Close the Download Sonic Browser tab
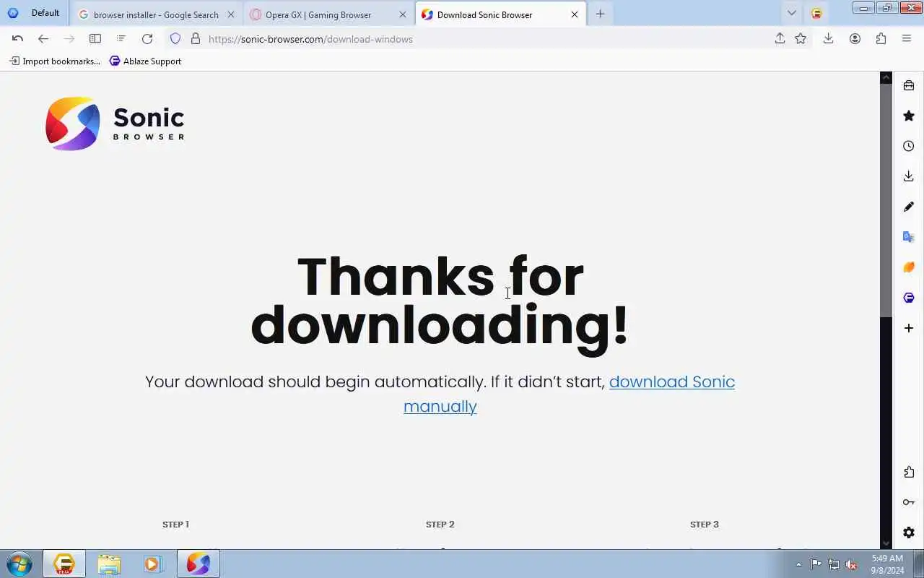The height and width of the screenshot is (578, 924). coord(575,14)
